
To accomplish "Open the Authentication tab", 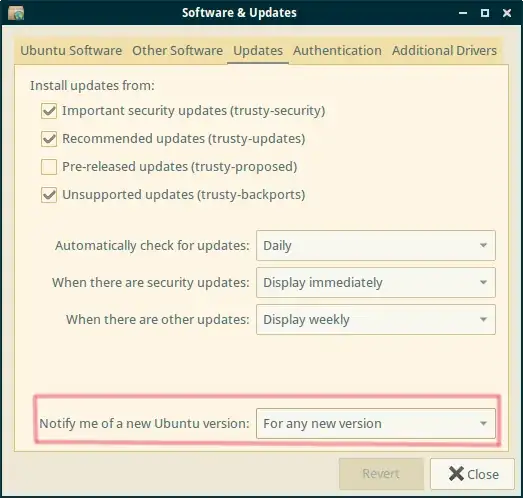I will click(337, 51).
